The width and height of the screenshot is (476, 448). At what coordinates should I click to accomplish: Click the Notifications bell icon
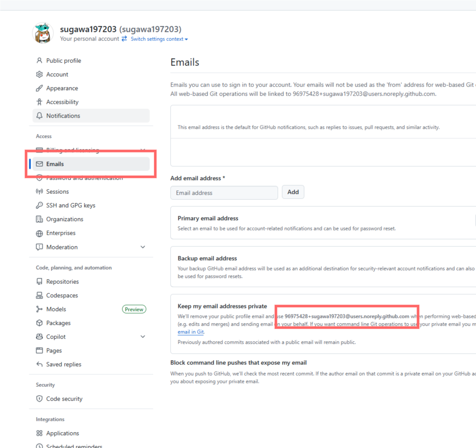(x=40, y=116)
